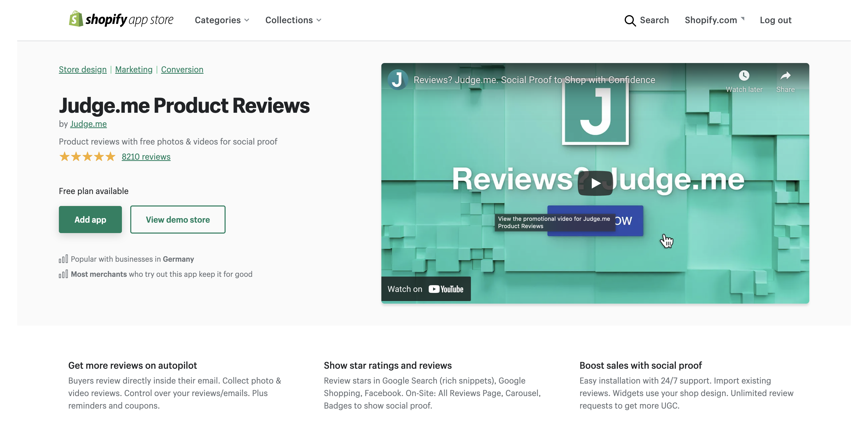Click the Judge.me Product Reviews heading
This screenshot has width=868, height=438.
pos(184,105)
